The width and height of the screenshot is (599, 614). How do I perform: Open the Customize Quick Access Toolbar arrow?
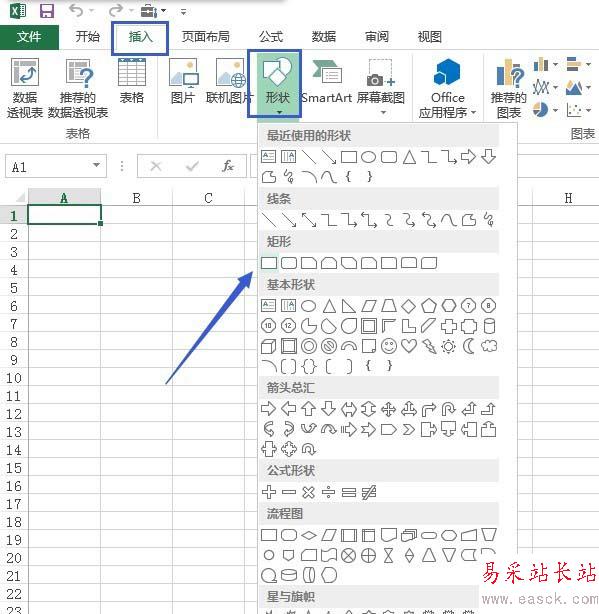click(x=183, y=12)
